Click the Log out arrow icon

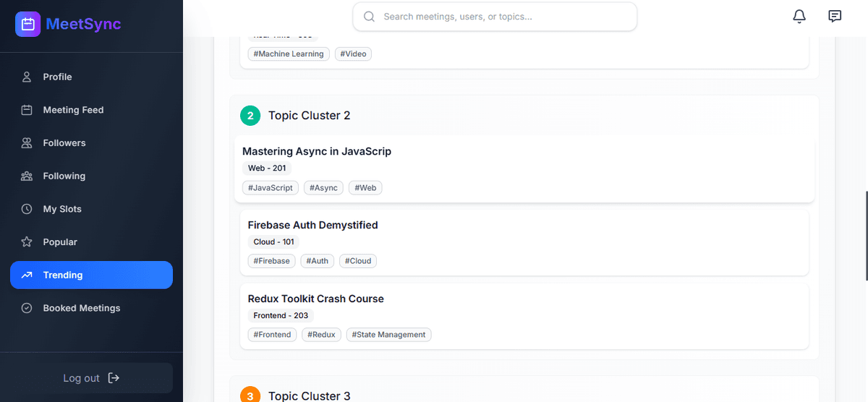click(x=114, y=377)
